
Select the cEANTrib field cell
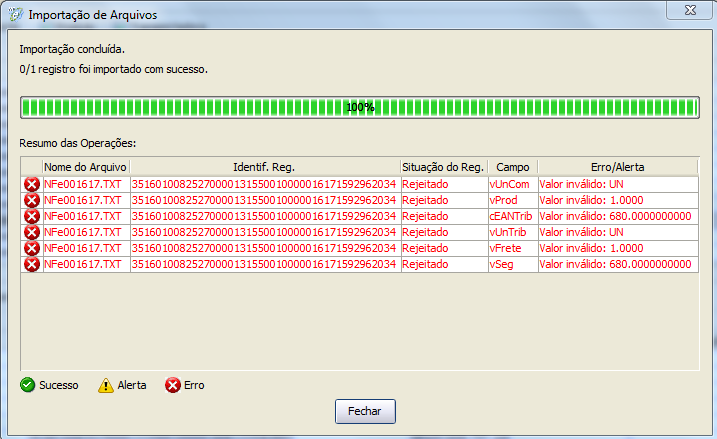513,216
